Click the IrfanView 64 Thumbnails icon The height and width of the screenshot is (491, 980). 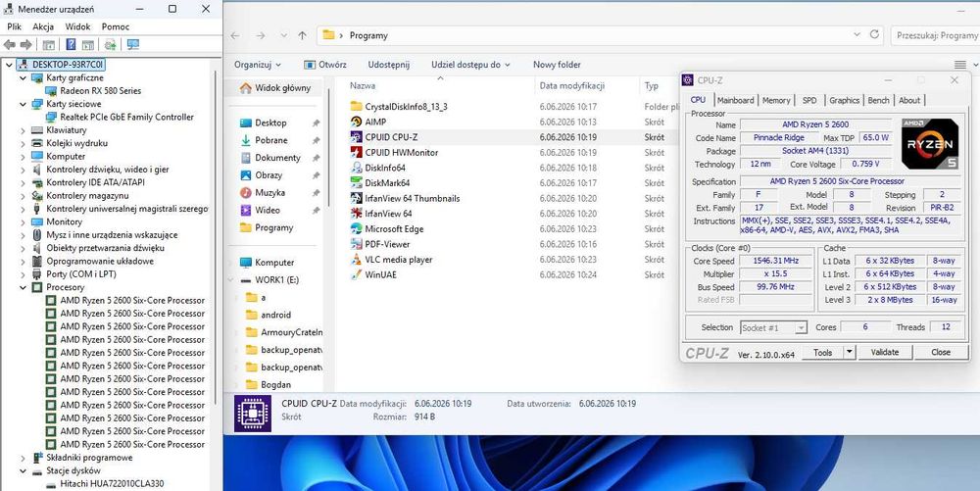point(357,198)
